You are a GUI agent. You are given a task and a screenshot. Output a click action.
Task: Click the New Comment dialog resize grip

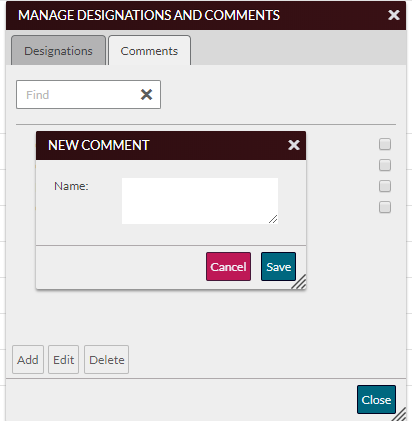pyautogui.click(x=299, y=282)
